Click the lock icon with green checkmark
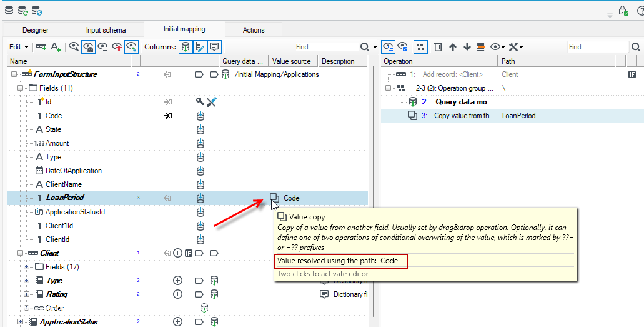Image resolution: width=644 pixels, height=327 pixels. click(623, 11)
